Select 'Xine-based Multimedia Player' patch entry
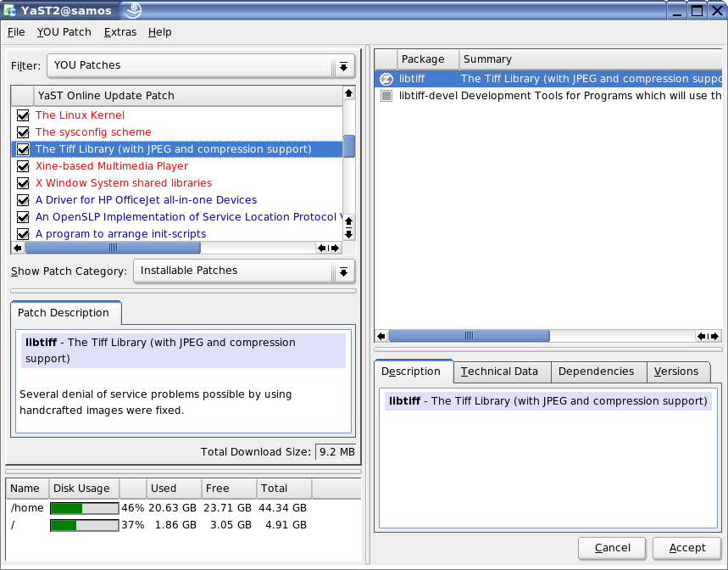The image size is (728, 570). 112,166
